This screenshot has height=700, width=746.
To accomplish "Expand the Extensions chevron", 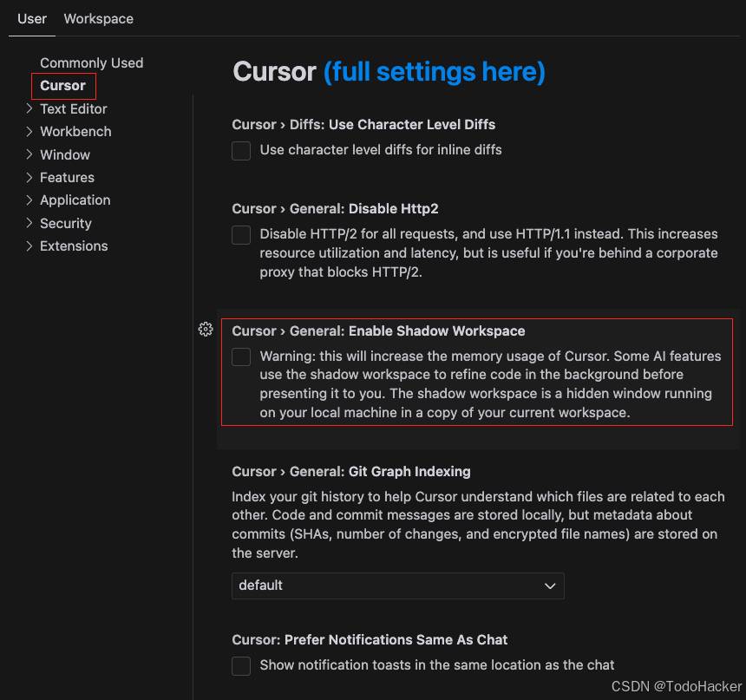I will coord(29,245).
